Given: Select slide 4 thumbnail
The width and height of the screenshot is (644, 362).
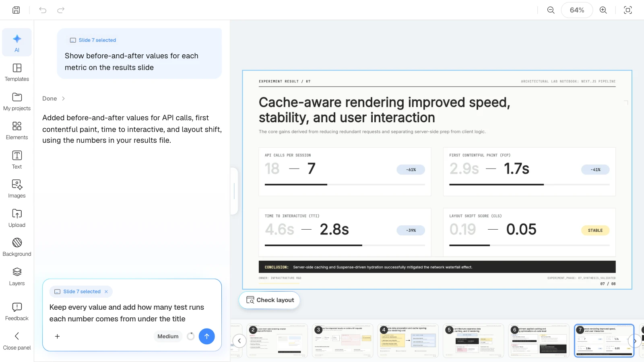Looking at the screenshot, I should click(x=408, y=341).
